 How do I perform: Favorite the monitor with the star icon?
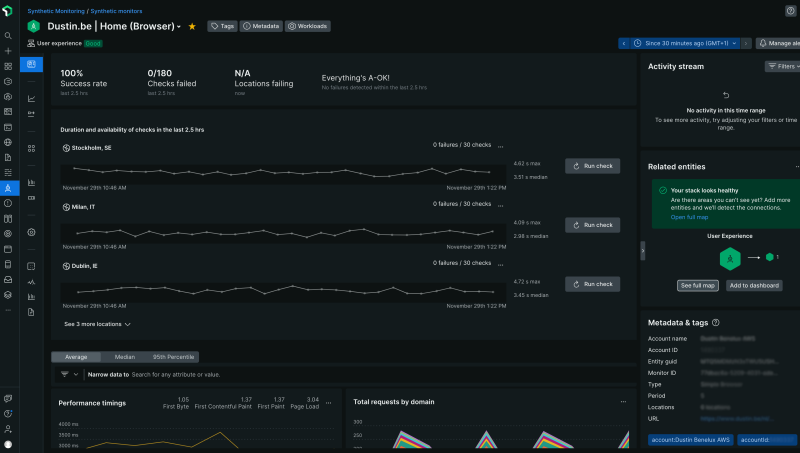pyautogui.click(x=192, y=26)
